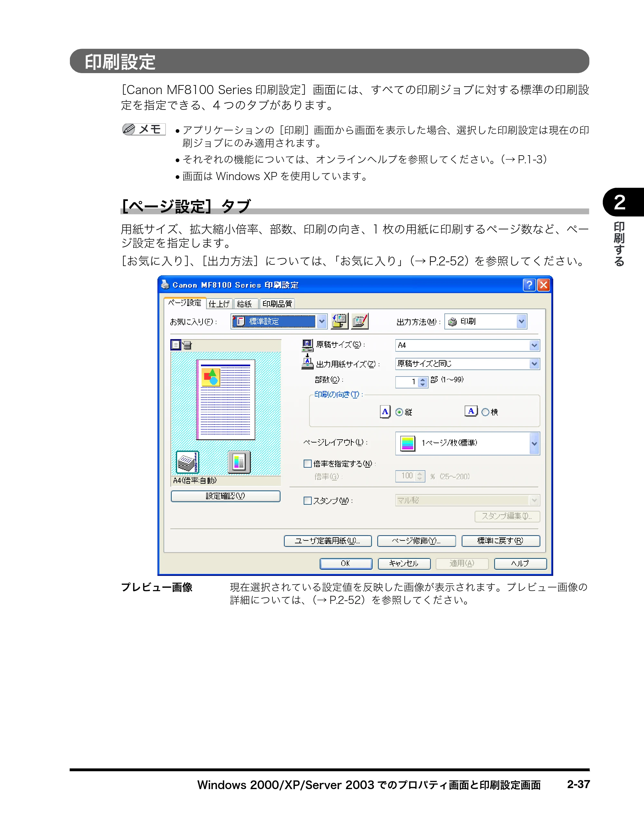Click the printer view icon above preview
644x830 pixels.
pyautogui.click(x=187, y=345)
